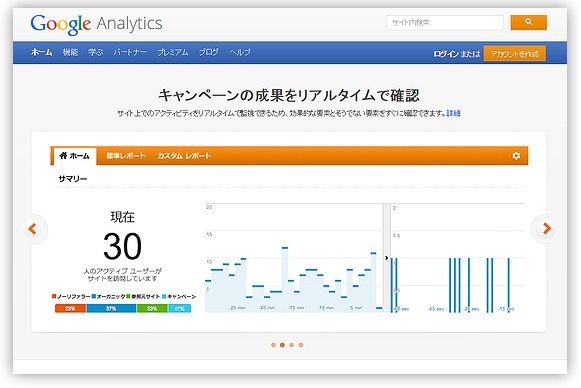Open the 学ぶ navigation item
581x388 pixels.
(96, 52)
